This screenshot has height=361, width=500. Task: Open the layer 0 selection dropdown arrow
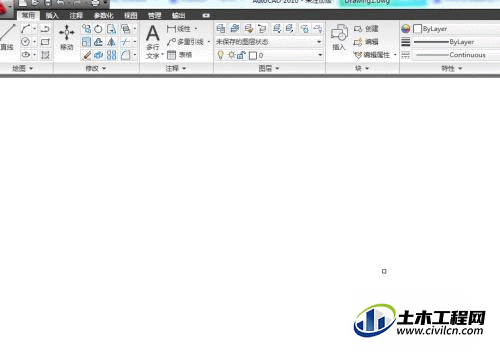click(320, 55)
